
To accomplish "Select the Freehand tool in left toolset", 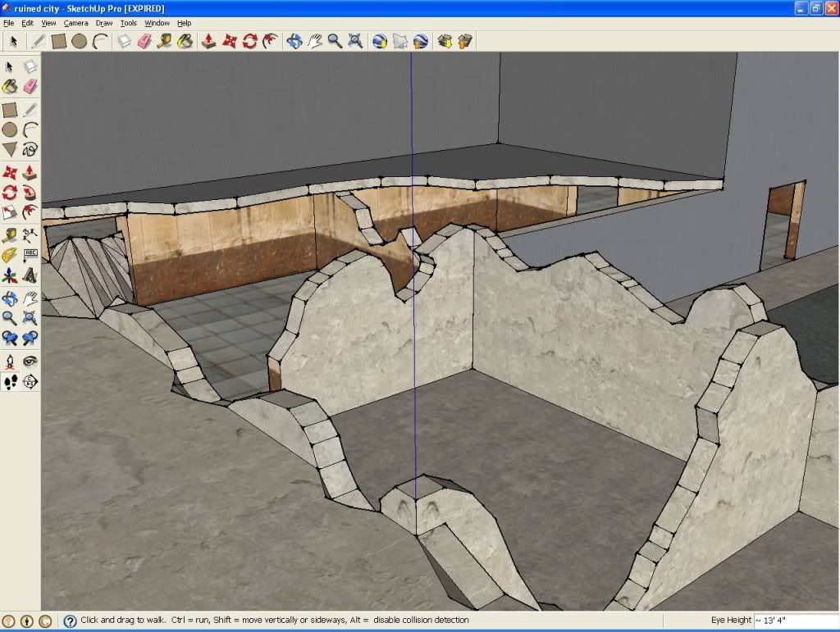I will (30, 149).
